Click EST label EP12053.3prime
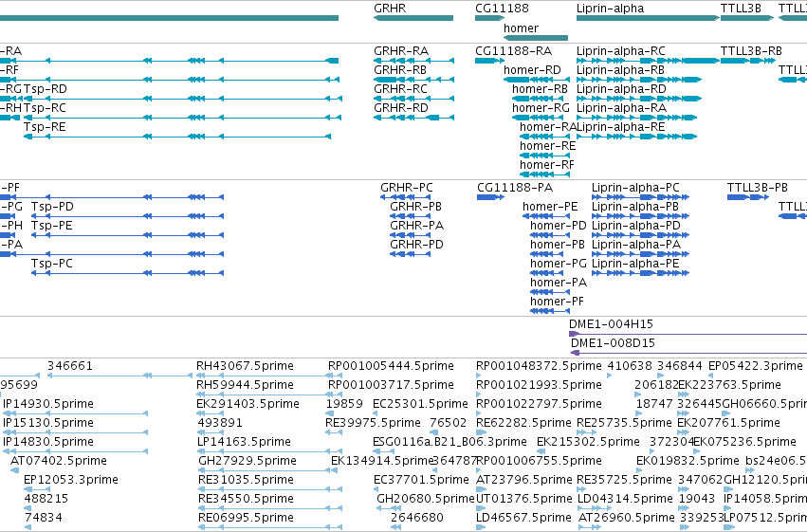The width and height of the screenshot is (807, 532). click(71, 480)
